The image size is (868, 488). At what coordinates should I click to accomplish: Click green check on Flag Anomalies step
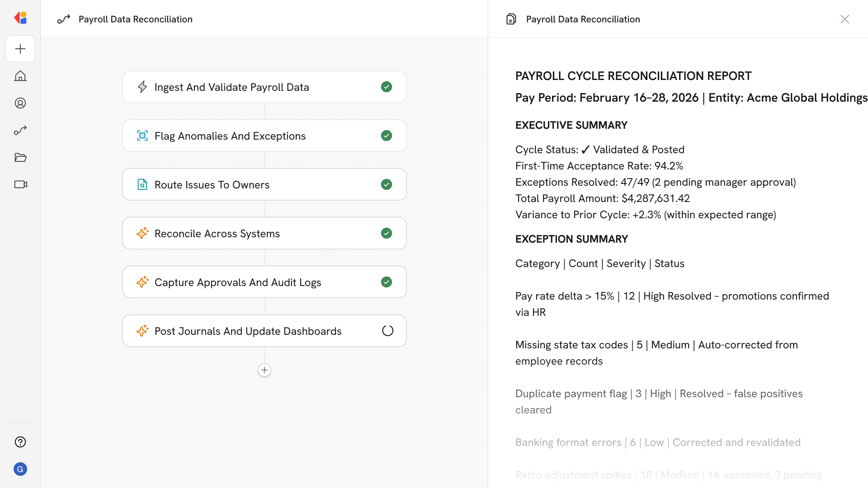387,136
